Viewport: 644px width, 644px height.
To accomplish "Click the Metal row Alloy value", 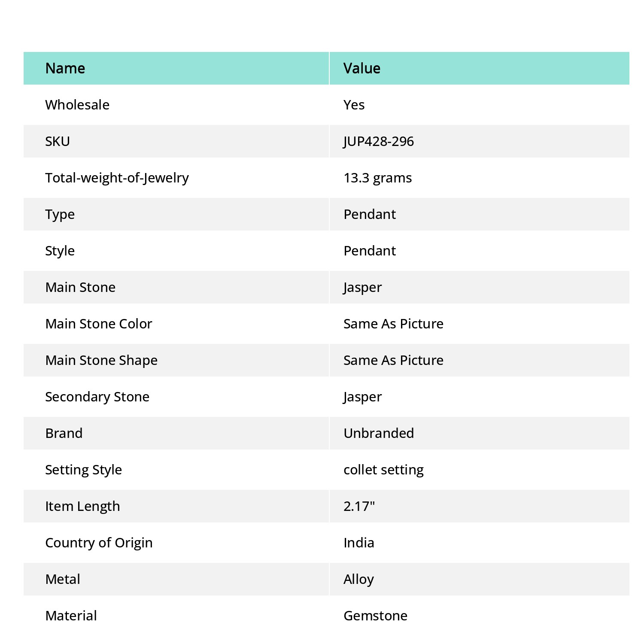I will [x=358, y=579].
